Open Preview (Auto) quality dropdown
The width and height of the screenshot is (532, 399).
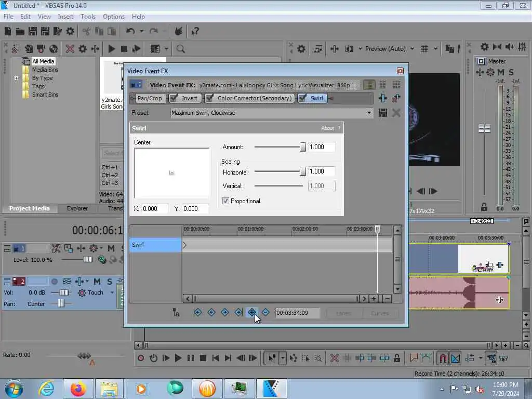(412, 49)
